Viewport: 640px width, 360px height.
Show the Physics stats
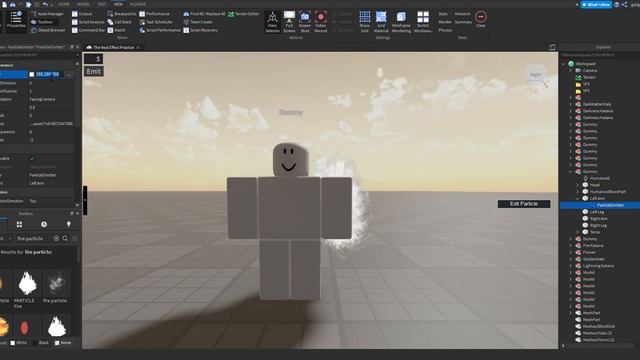click(445, 30)
